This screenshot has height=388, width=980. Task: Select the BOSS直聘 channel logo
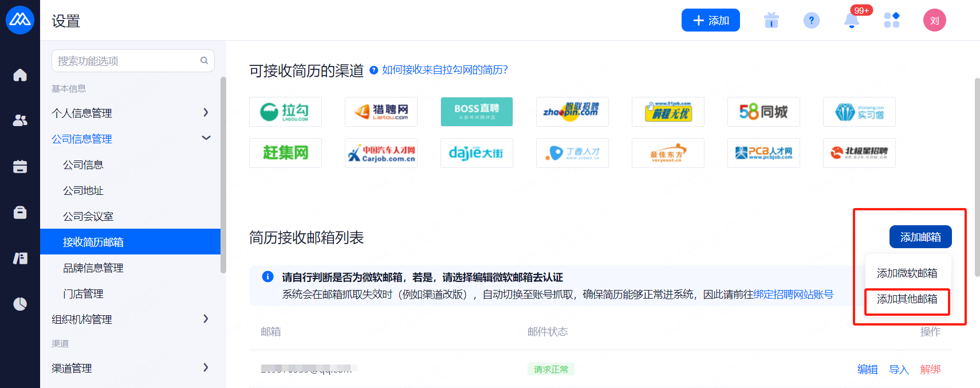tap(477, 112)
